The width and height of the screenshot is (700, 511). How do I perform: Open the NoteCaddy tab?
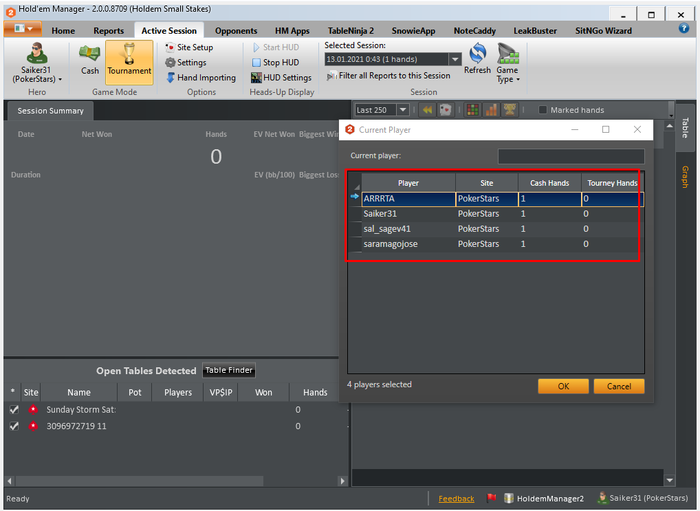(475, 31)
